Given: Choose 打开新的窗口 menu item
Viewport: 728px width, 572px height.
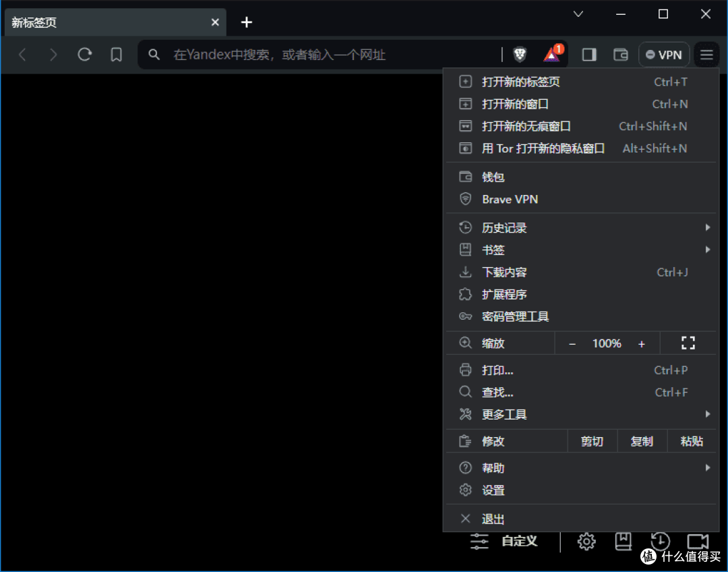Looking at the screenshot, I should click(580, 104).
